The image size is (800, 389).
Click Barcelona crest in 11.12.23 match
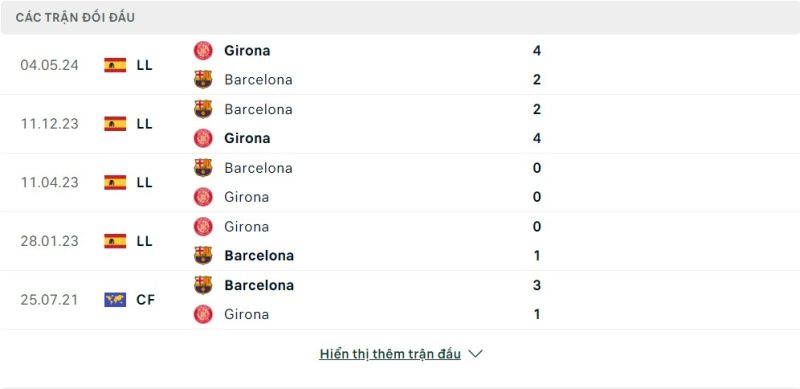tap(203, 109)
